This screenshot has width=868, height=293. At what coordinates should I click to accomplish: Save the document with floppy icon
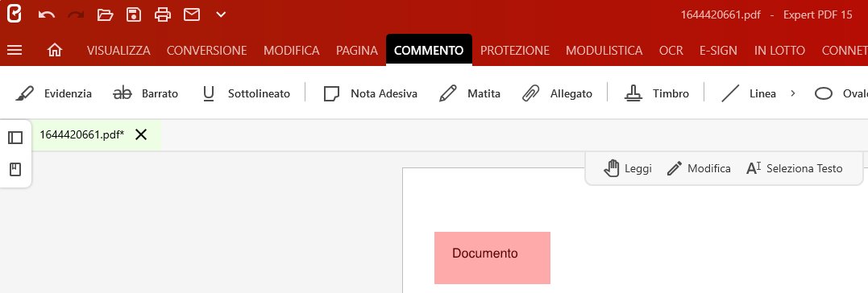pos(134,15)
